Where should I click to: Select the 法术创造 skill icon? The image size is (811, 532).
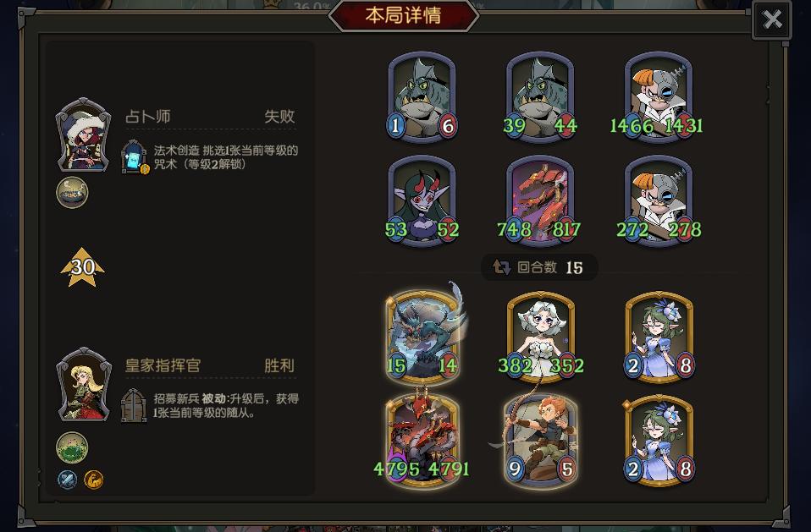pyautogui.click(x=135, y=157)
